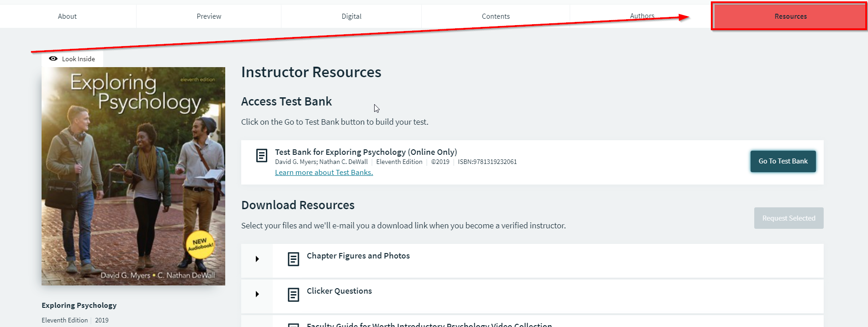
Task: Click the Look Inside label
Action: tap(79, 58)
